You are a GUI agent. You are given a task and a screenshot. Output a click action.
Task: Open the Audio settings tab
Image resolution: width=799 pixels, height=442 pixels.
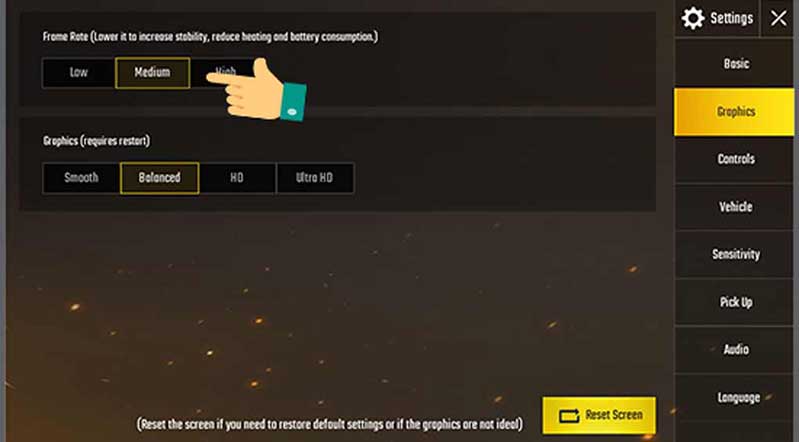click(734, 350)
